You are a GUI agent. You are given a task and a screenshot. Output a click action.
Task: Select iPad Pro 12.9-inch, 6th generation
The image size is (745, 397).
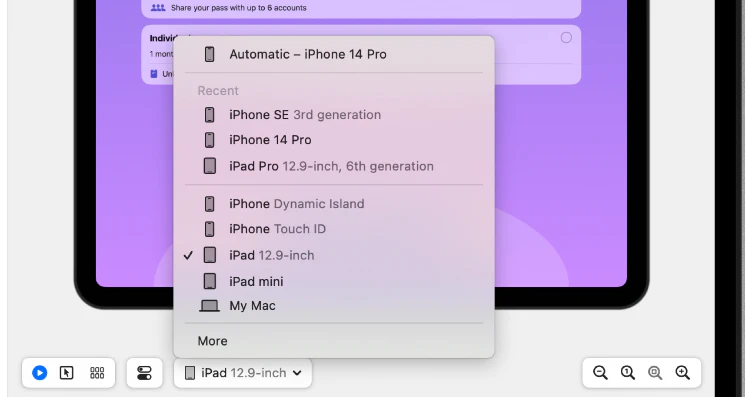334,166
